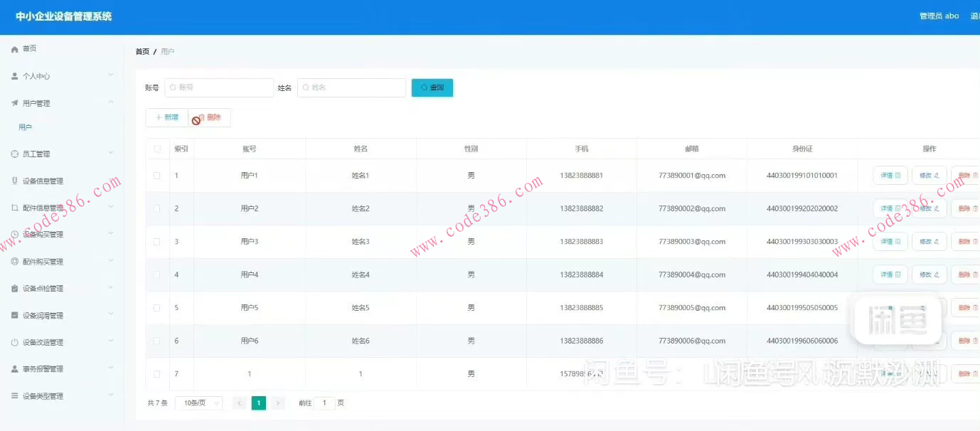Screen dimensions: 980x431
Task: Check the row for 用户5
Action: pyautogui.click(x=157, y=308)
